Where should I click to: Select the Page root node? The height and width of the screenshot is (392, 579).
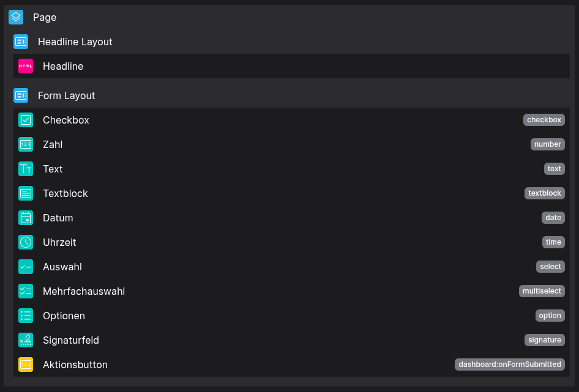click(x=45, y=17)
